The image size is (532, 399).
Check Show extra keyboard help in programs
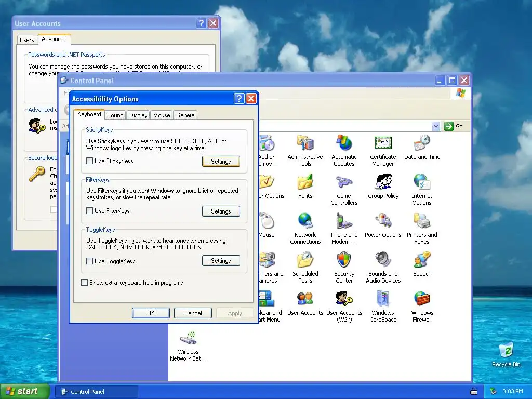[x=85, y=282]
